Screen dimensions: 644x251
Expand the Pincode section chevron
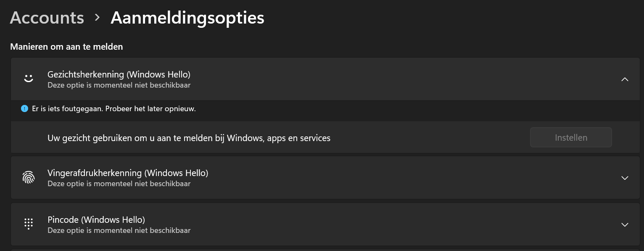click(625, 224)
